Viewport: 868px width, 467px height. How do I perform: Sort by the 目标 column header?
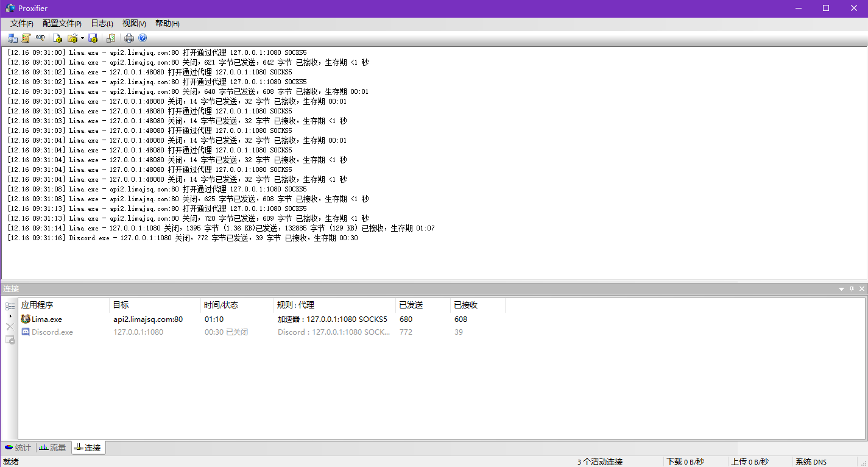pyautogui.click(x=155, y=305)
